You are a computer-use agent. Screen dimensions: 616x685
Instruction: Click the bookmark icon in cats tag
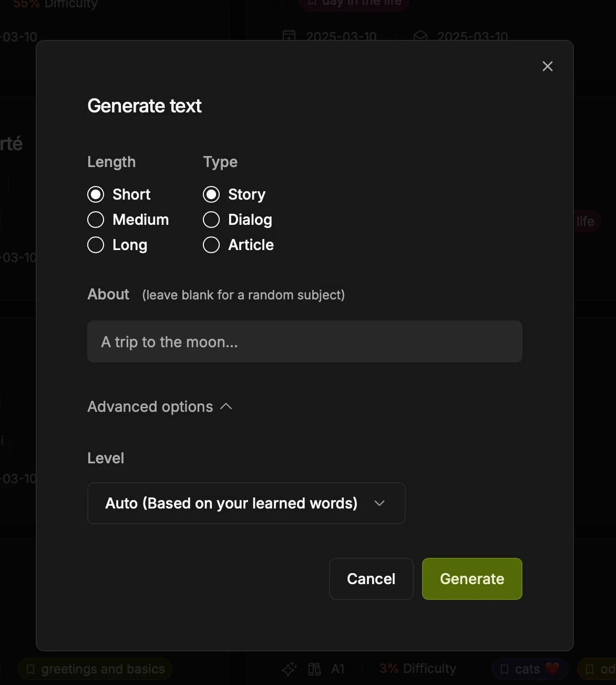[x=505, y=669]
